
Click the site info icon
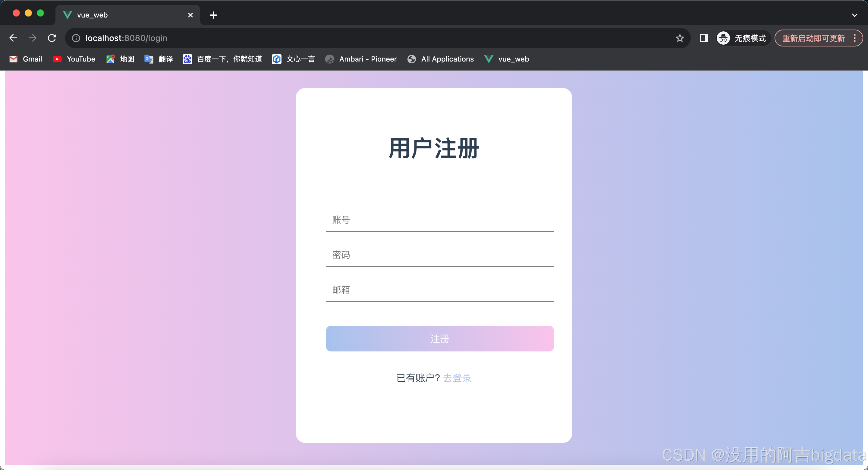[x=76, y=38]
